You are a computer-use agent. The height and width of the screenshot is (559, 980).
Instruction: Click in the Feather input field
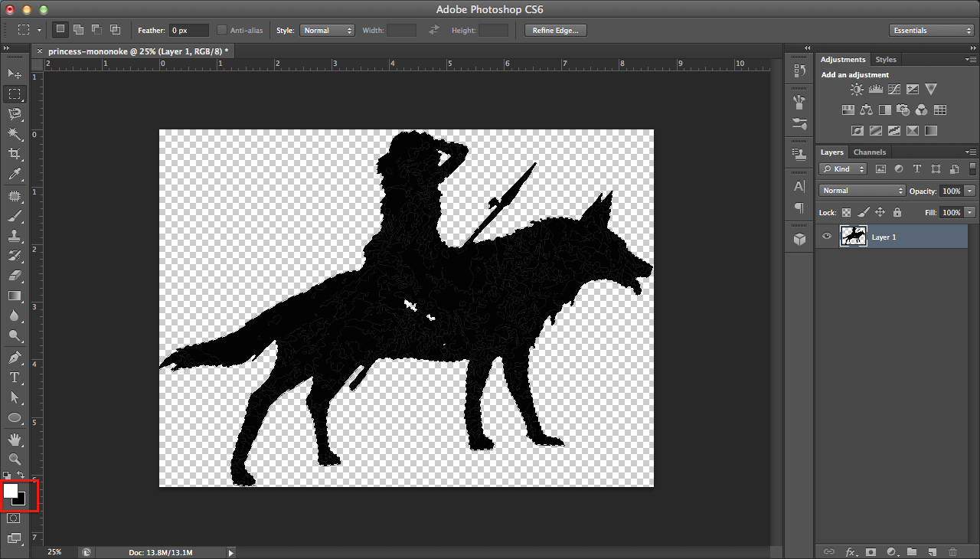click(189, 31)
